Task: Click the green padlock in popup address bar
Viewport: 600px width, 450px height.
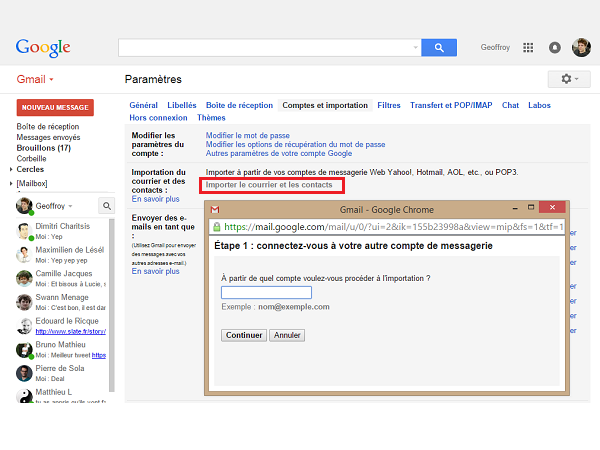Action: [x=217, y=227]
